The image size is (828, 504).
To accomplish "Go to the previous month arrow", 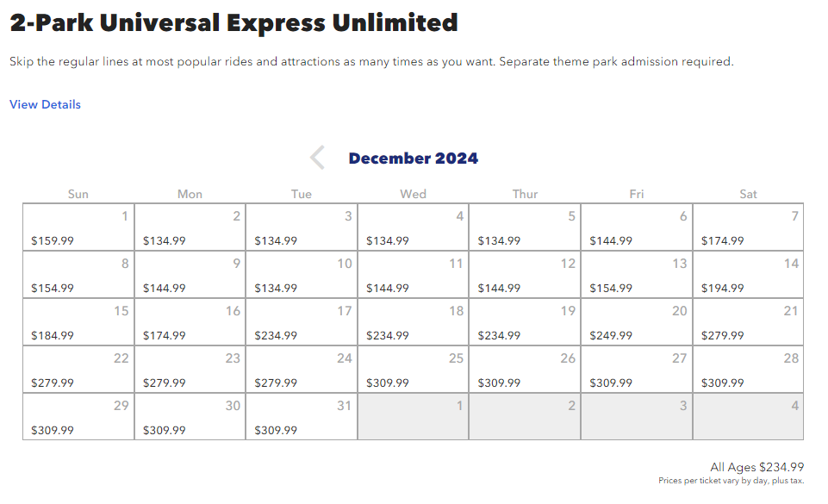I will coord(317,158).
